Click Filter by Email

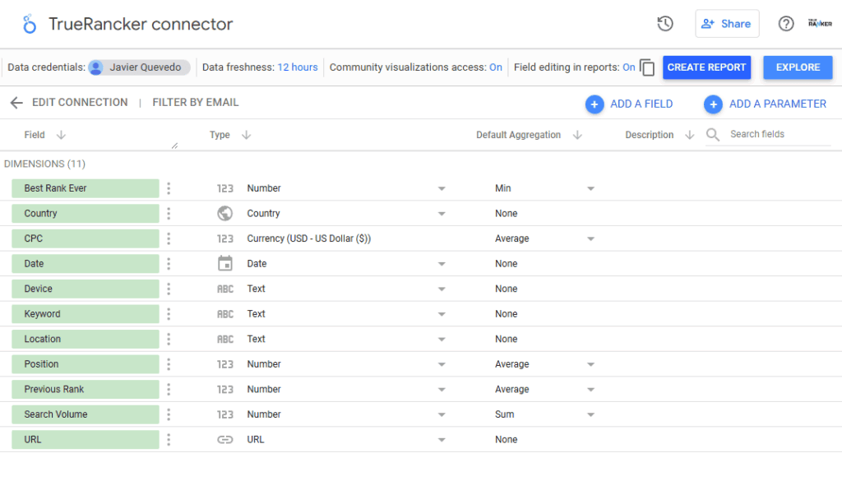[196, 103]
